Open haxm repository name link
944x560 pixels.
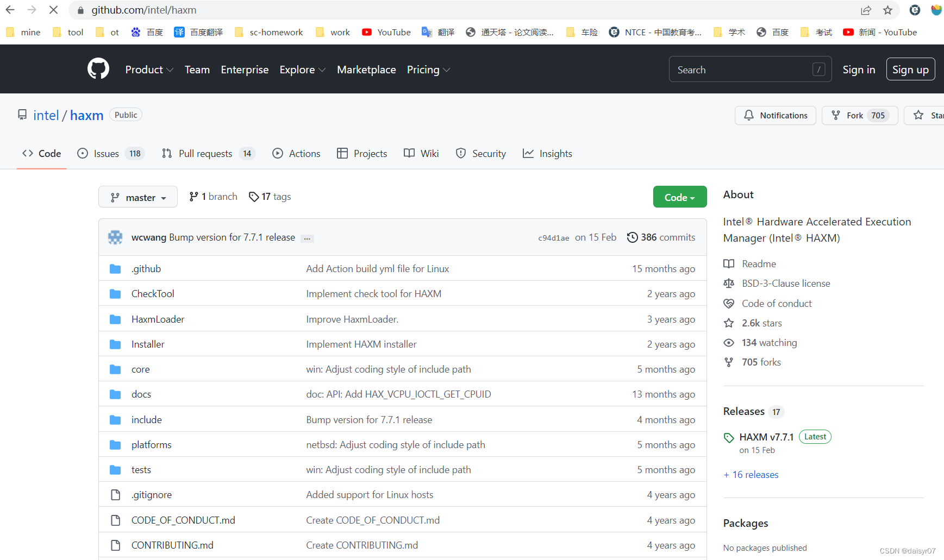[86, 115]
